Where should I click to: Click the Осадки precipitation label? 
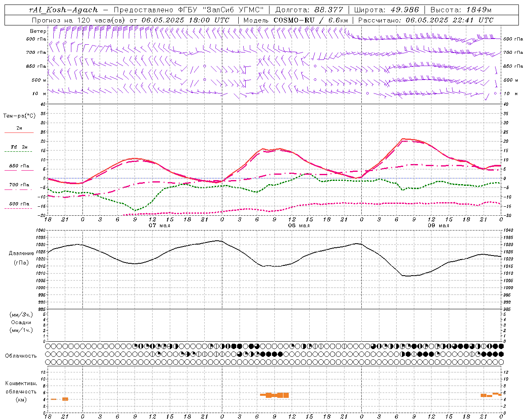21,322
